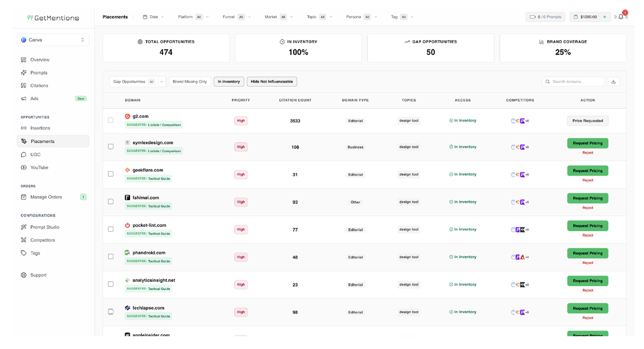
Task: Click the Total Opportunities target icon
Action: click(140, 42)
